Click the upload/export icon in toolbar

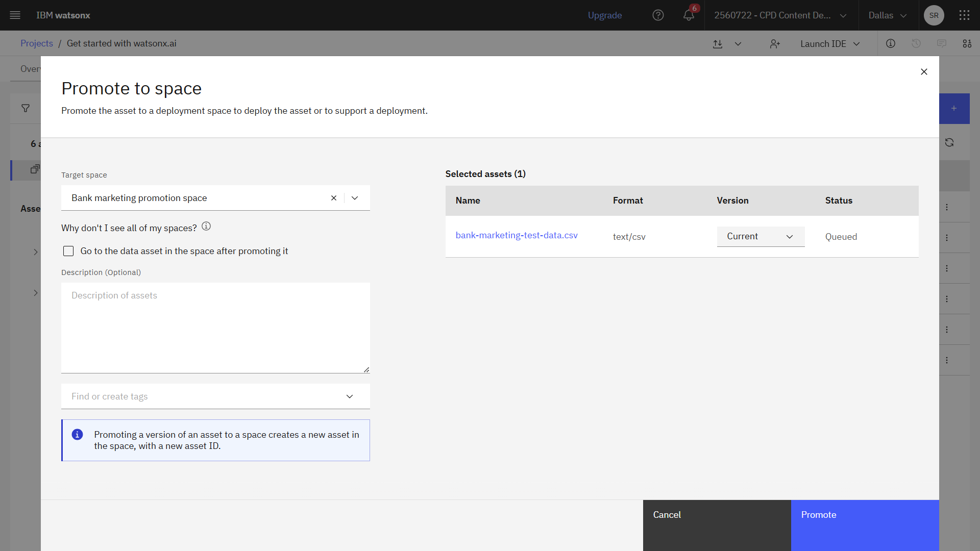pos(718,43)
